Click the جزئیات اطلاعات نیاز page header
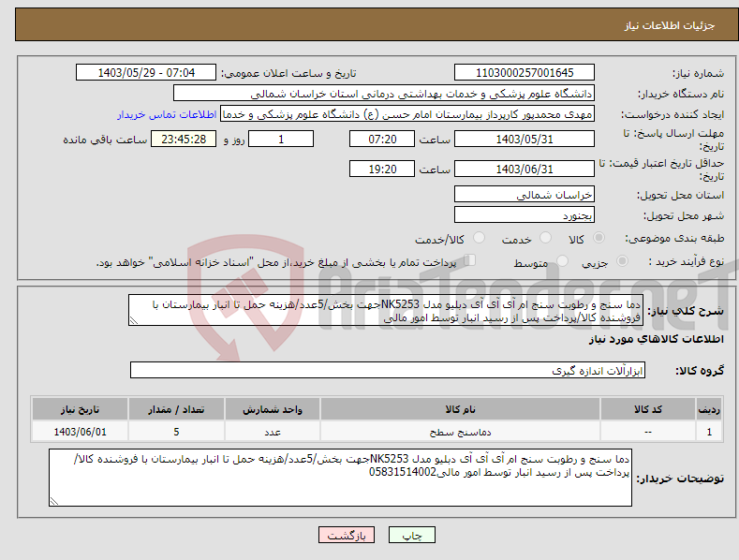 (670, 25)
